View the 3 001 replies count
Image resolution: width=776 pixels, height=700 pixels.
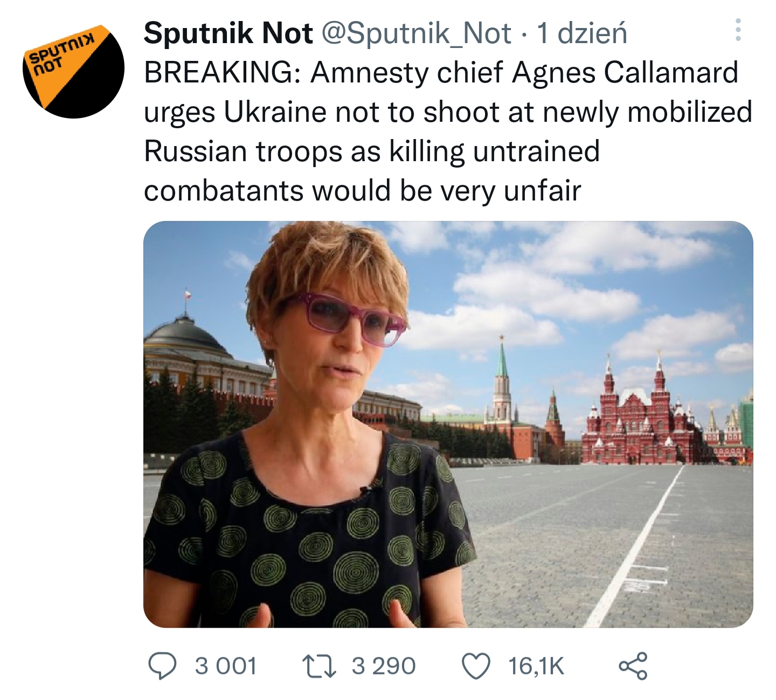click(225, 666)
